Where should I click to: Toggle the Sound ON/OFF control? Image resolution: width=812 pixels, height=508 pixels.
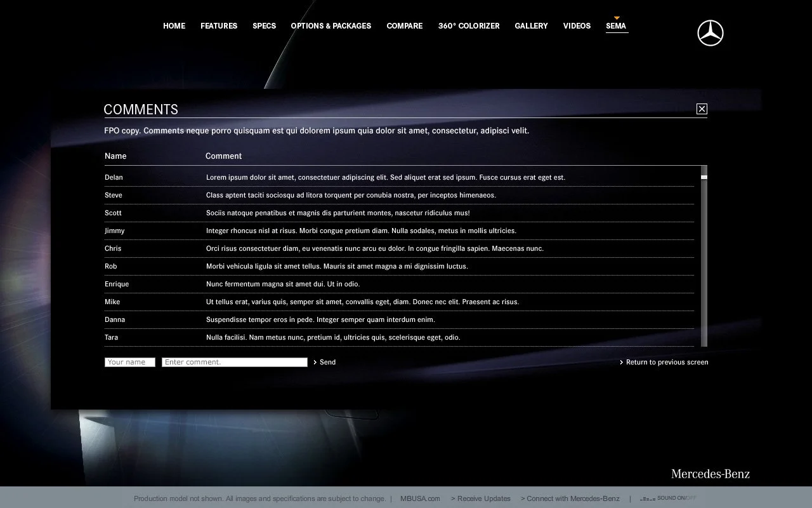[668, 498]
